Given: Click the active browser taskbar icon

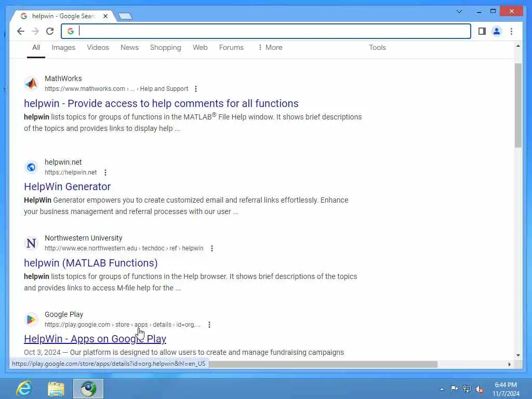Looking at the screenshot, I should click(x=88, y=389).
